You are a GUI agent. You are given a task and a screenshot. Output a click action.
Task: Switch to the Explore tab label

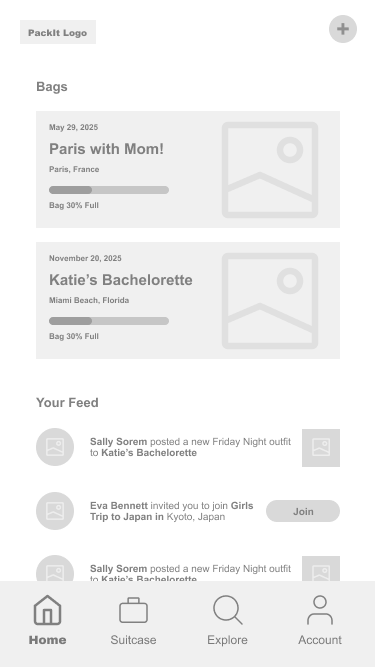click(x=227, y=640)
